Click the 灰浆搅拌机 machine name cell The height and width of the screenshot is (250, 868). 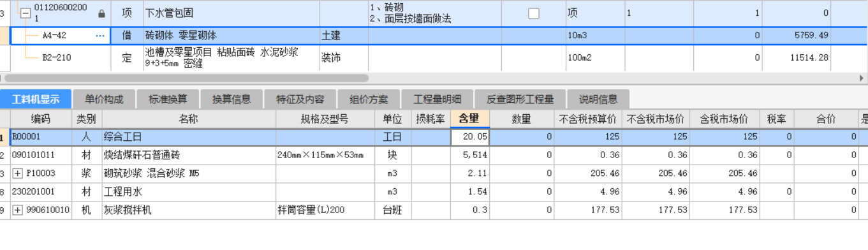click(x=189, y=210)
